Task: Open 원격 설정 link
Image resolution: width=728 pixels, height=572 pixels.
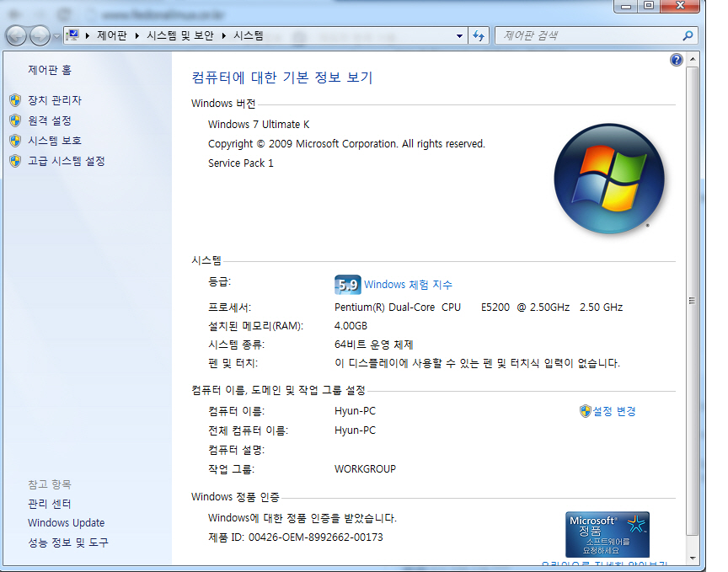Action: (x=49, y=120)
